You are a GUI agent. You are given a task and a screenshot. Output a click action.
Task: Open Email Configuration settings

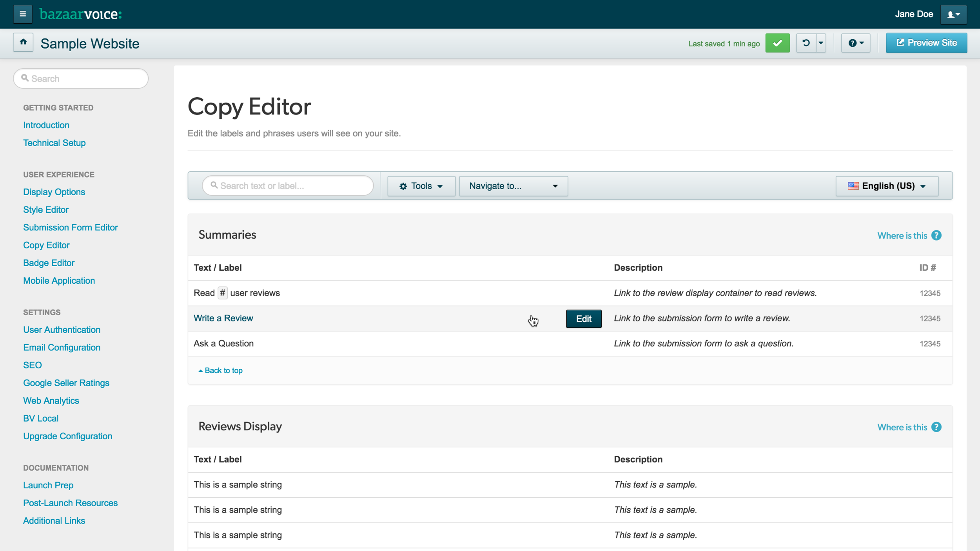coord(62,348)
